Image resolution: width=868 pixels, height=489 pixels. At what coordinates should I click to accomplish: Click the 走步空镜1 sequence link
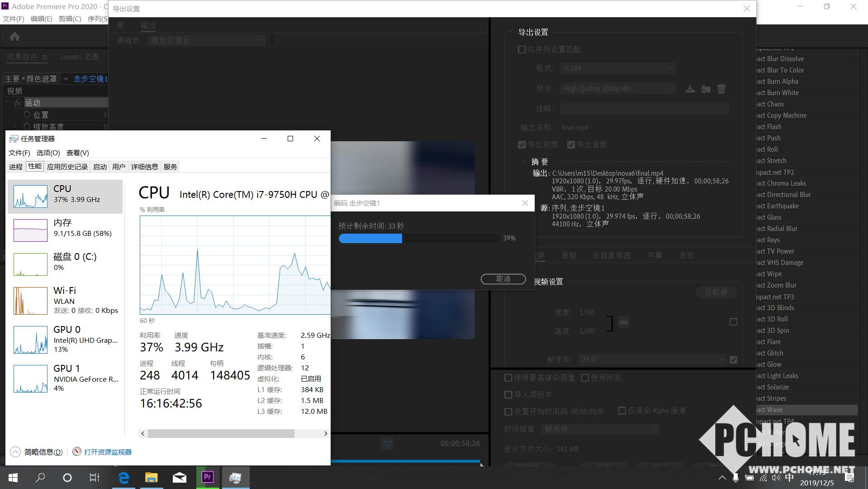click(x=90, y=79)
